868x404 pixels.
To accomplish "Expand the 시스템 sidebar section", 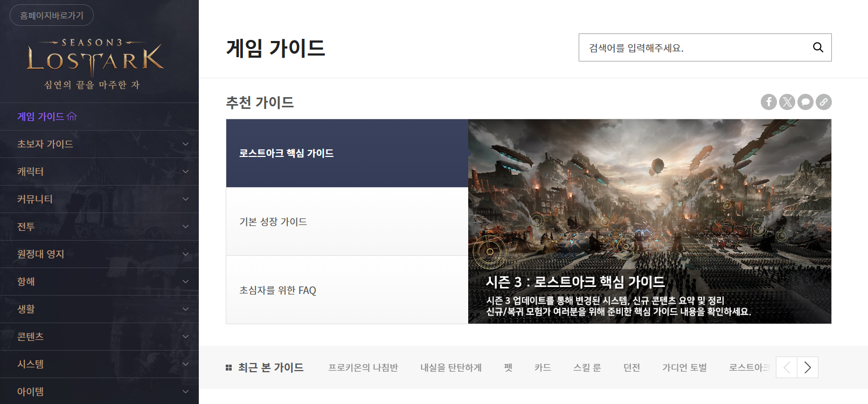I will coord(99,364).
